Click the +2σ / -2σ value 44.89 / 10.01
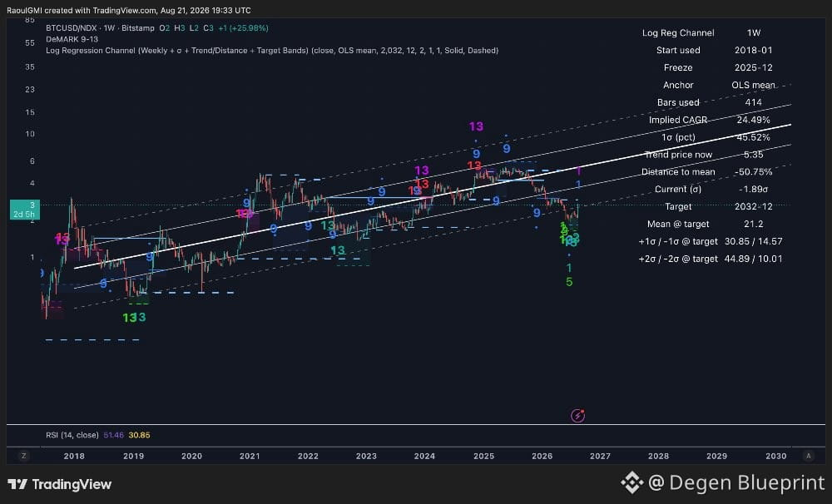Image resolution: width=832 pixels, height=504 pixels. (754, 259)
